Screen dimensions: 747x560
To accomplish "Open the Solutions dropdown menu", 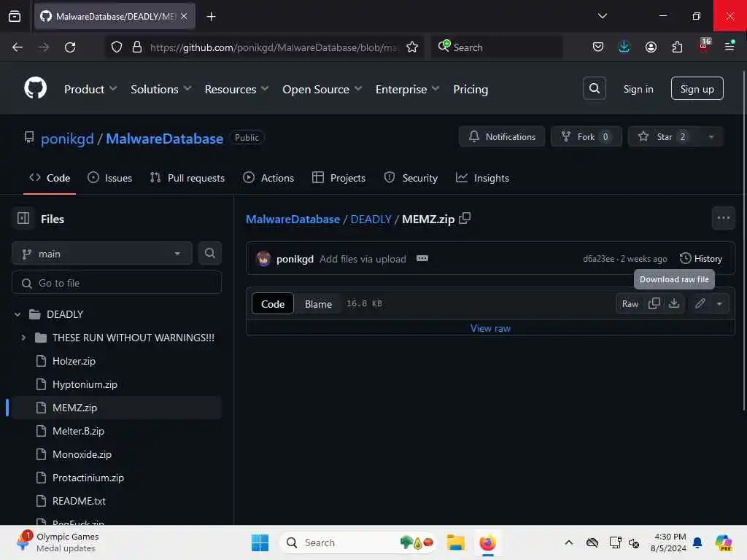I will pyautogui.click(x=161, y=89).
